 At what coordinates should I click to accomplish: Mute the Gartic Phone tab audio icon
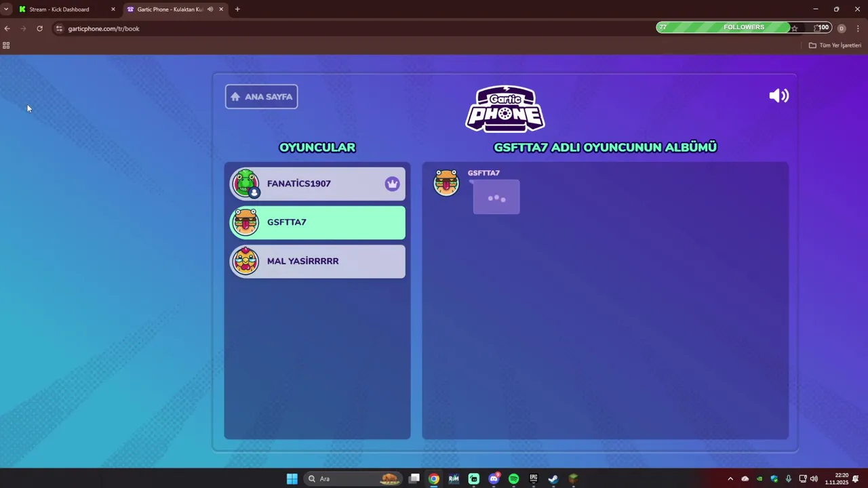tap(210, 9)
